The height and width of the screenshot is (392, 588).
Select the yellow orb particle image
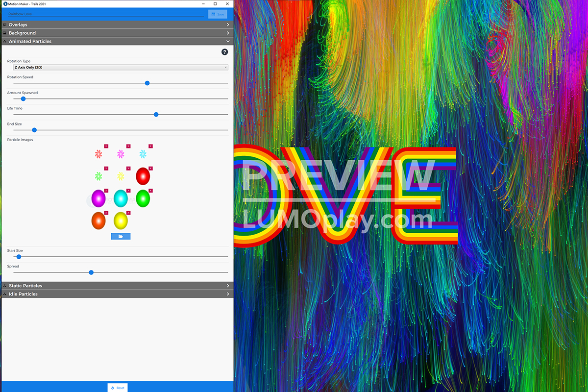click(121, 220)
